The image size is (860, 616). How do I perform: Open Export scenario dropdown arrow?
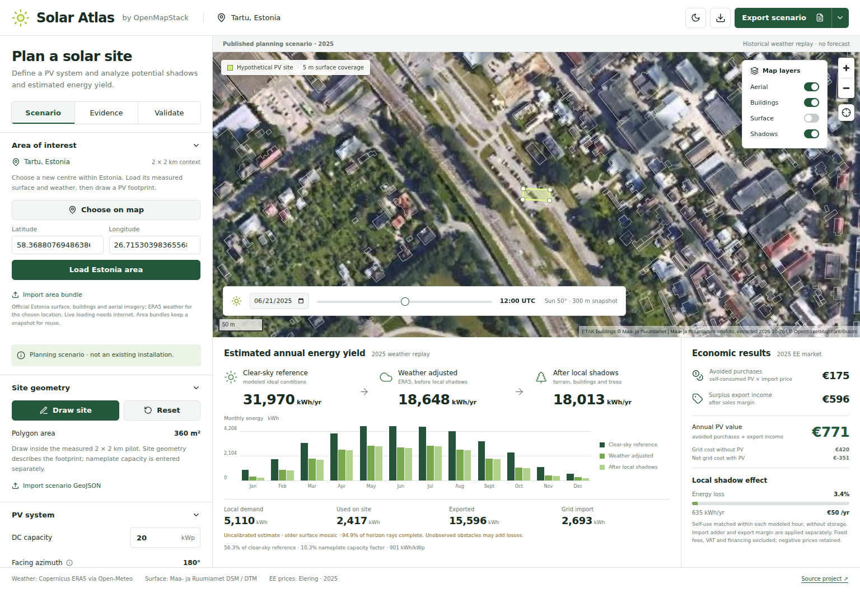pyautogui.click(x=840, y=18)
